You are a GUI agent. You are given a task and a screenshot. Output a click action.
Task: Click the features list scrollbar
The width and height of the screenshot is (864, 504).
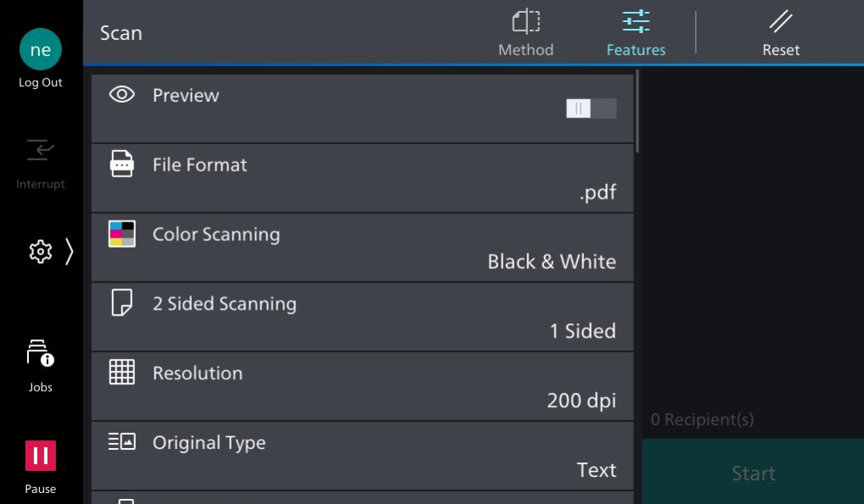pyautogui.click(x=637, y=112)
